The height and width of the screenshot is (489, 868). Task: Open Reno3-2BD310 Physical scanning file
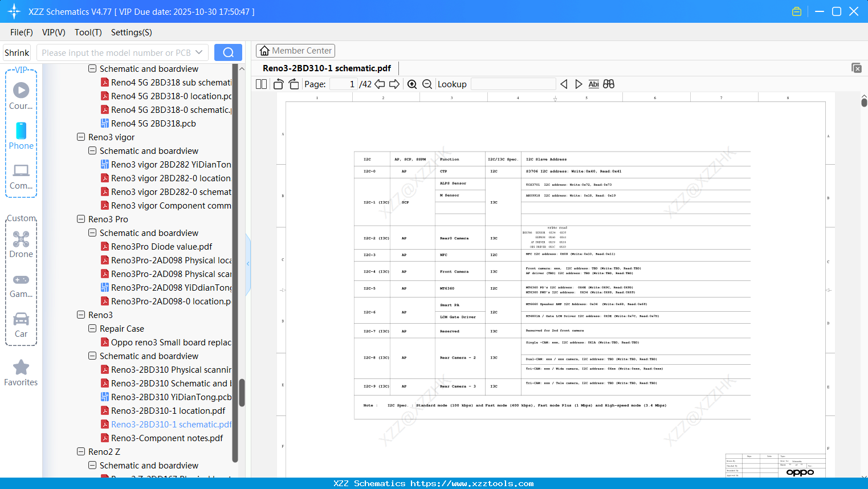tap(171, 369)
